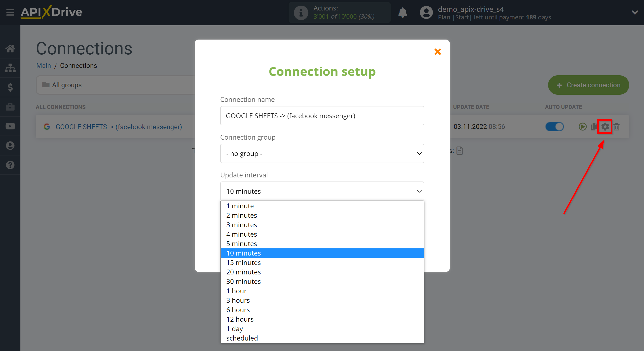Expand the connection group dropdown
The image size is (644, 351).
point(321,153)
